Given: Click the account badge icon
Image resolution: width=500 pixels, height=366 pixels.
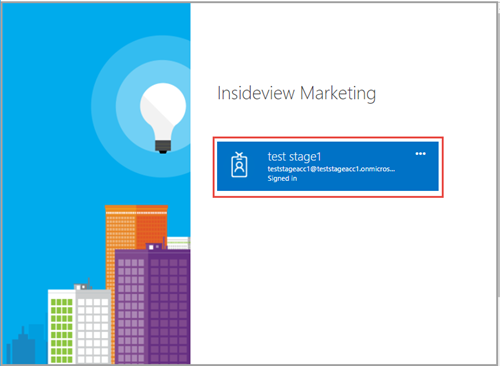Looking at the screenshot, I should 239,164.
